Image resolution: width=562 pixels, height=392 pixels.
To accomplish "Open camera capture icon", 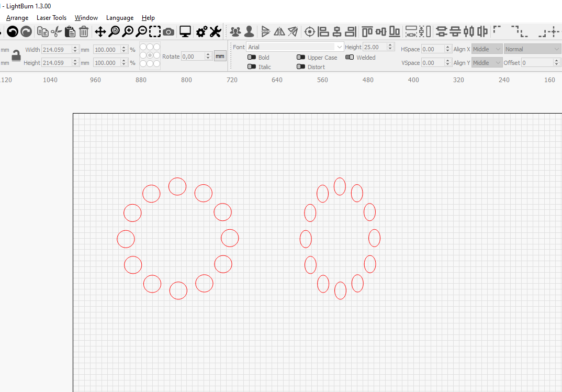I will [168, 32].
